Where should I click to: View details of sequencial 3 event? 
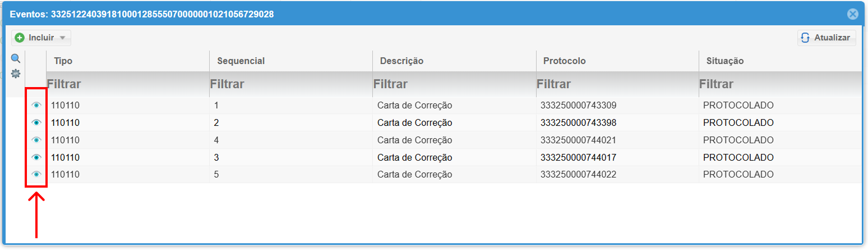pos(36,157)
